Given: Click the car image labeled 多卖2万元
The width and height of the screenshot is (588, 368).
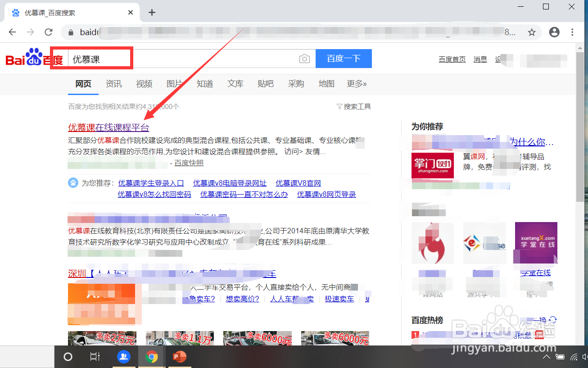Looking at the screenshot, I should [102, 338].
